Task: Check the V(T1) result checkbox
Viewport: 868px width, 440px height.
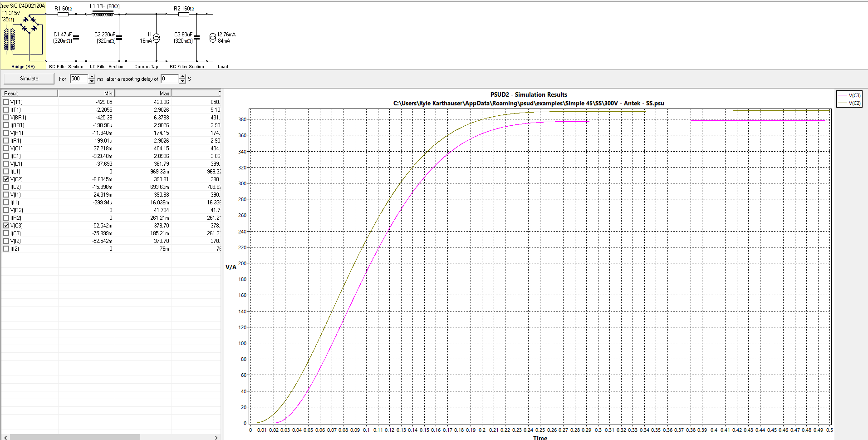Action: (6, 102)
